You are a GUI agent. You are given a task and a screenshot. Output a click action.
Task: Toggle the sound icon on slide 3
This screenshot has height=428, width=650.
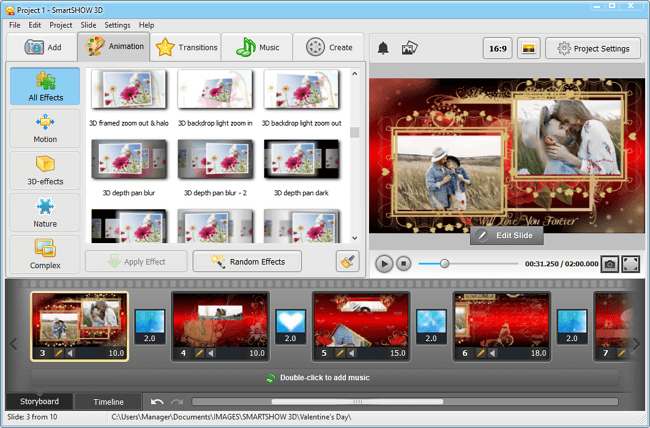[x=70, y=353]
